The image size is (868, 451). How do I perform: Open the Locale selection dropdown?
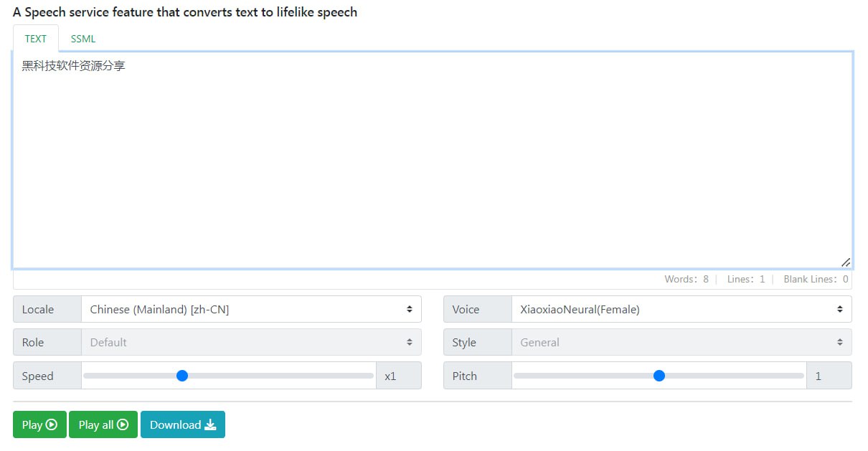click(x=251, y=309)
